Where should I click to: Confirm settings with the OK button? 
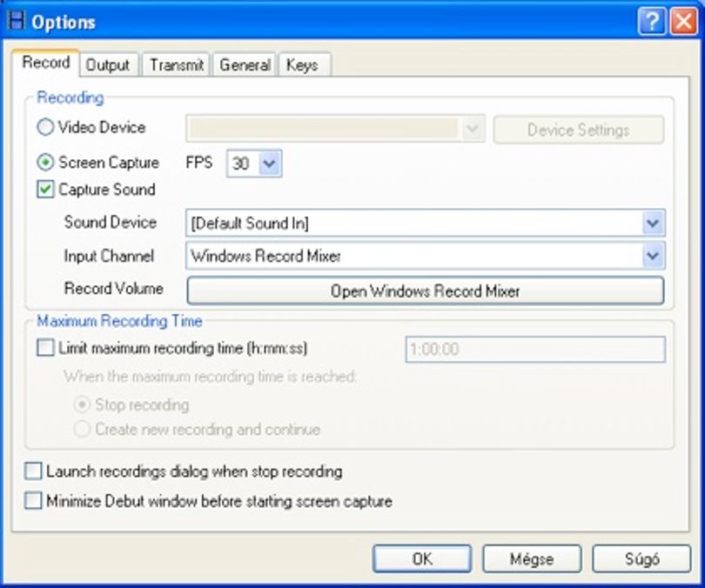pyautogui.click(x=422, y=558)
